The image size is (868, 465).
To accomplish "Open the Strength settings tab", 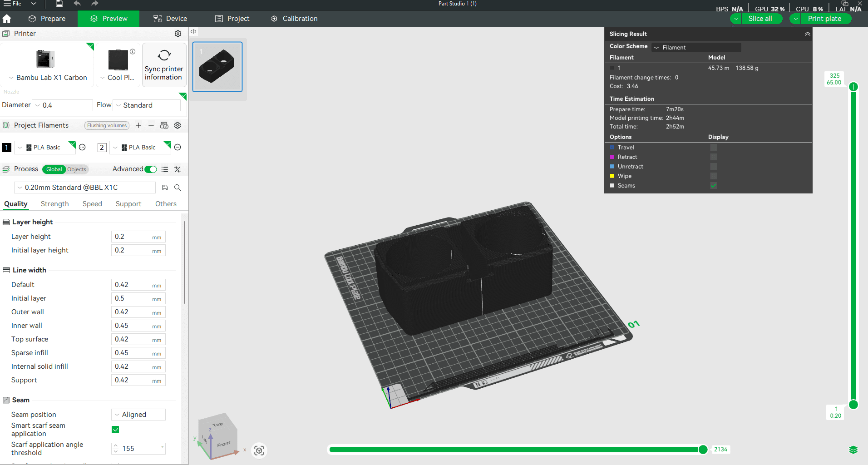I will [x=54, y=204].
